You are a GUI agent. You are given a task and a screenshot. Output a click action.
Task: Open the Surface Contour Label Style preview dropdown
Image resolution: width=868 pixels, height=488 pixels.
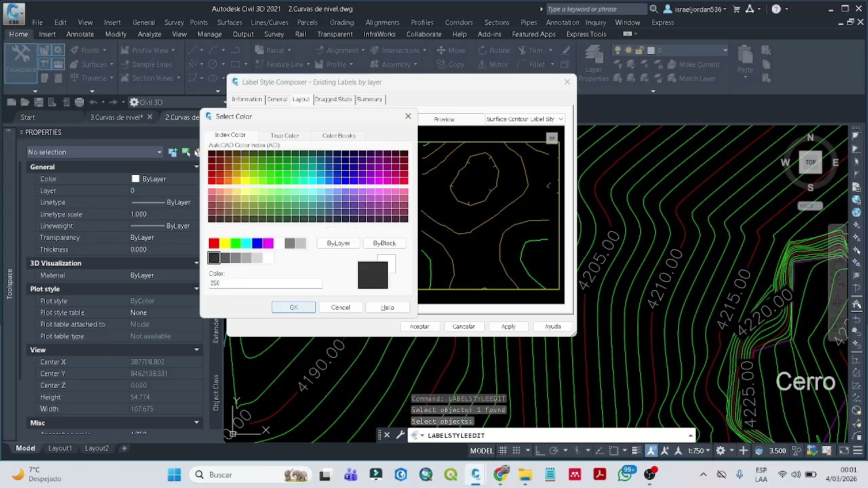[525, 119]
